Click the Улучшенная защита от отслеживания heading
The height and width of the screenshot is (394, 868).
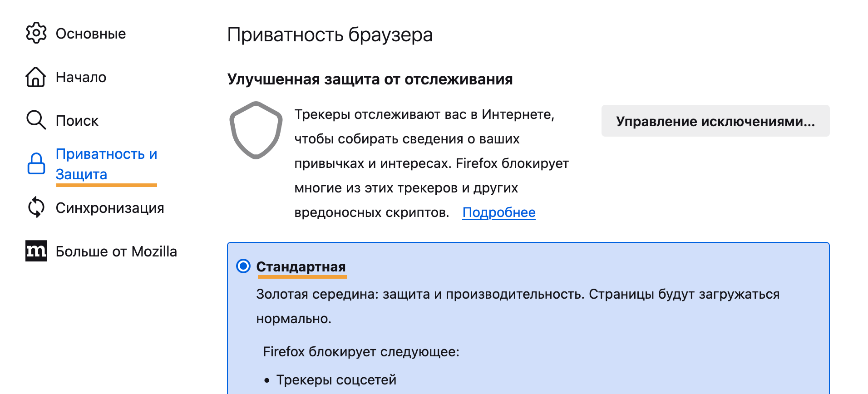(370, 79)
